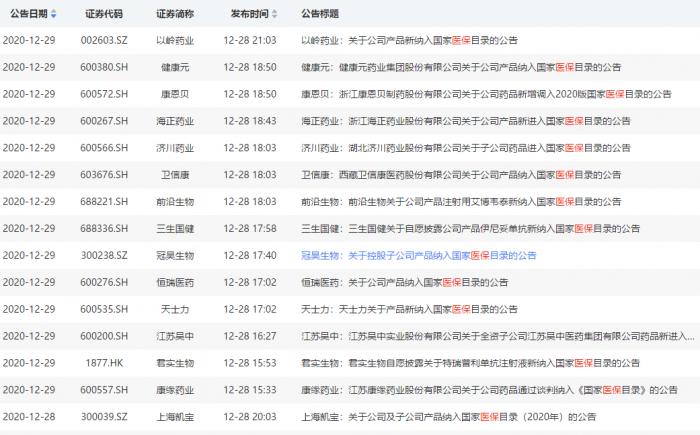Screen dimensions: 700x435
Task: Select stock code 603676.SH
Action: pos(104,175)
